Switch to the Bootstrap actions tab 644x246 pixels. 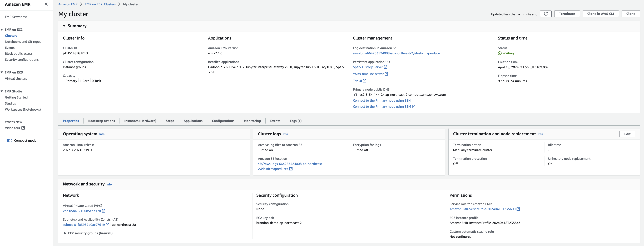point(102,121)
